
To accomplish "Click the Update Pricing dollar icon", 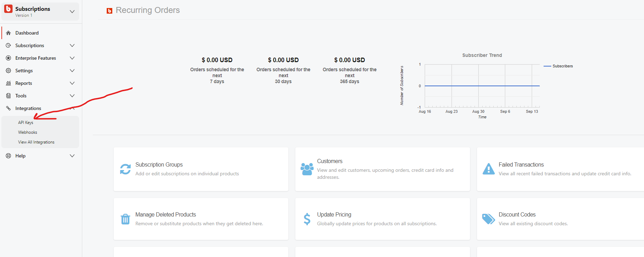I will pyautogui.click(x=307, y=219).
